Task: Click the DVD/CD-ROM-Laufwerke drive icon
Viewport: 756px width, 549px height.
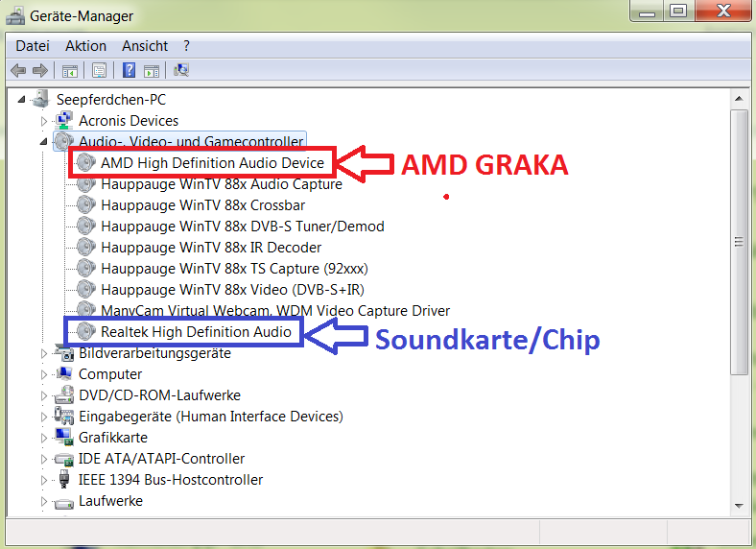Action: (x=63, y=395)
